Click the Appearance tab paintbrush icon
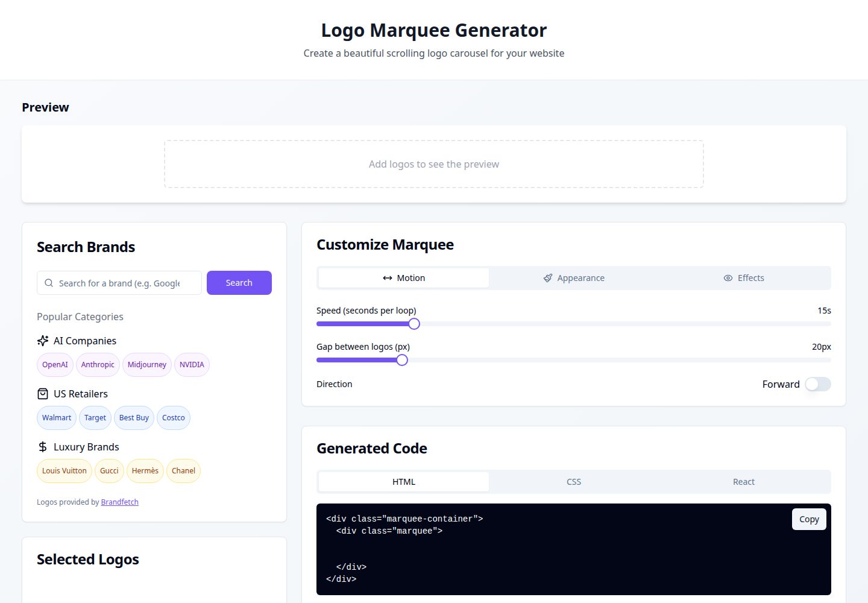This screenshot has height=603, width=868. pyautogui.click(x=547, y=278)
